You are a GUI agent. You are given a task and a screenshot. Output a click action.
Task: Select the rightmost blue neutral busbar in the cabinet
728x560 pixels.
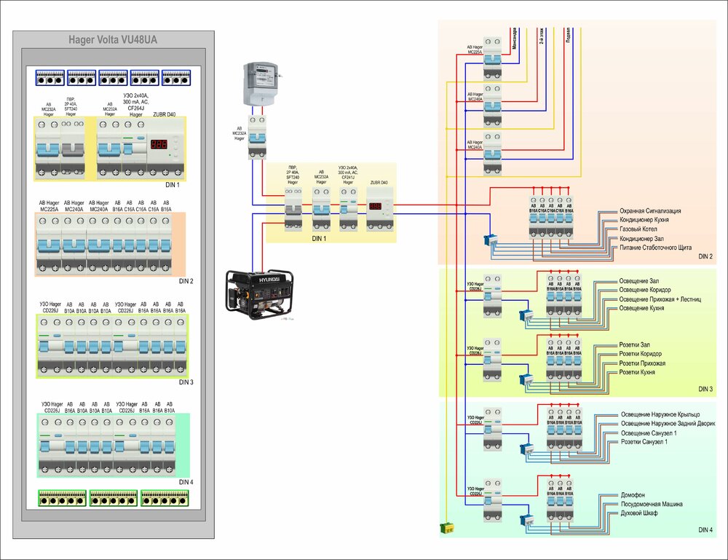(x=176, y=77)
